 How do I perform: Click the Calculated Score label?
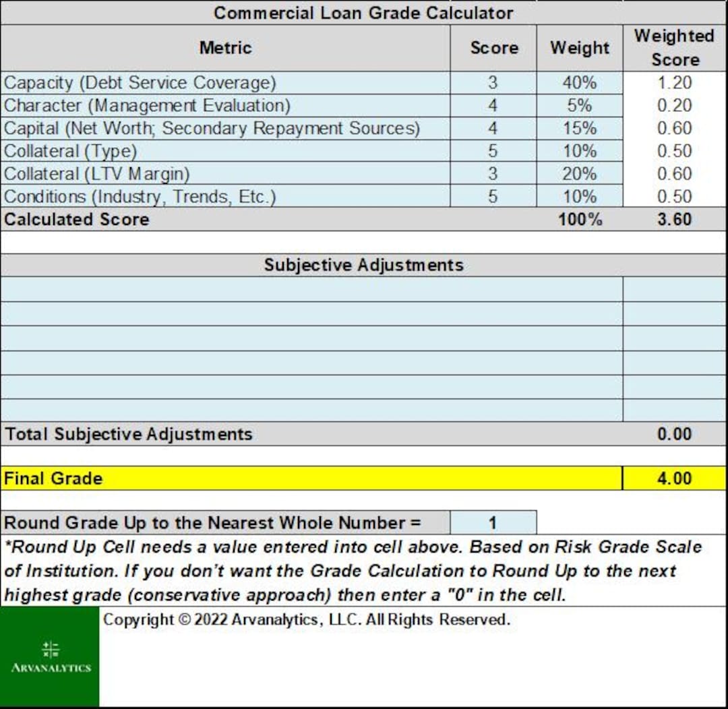pos(77,219)
